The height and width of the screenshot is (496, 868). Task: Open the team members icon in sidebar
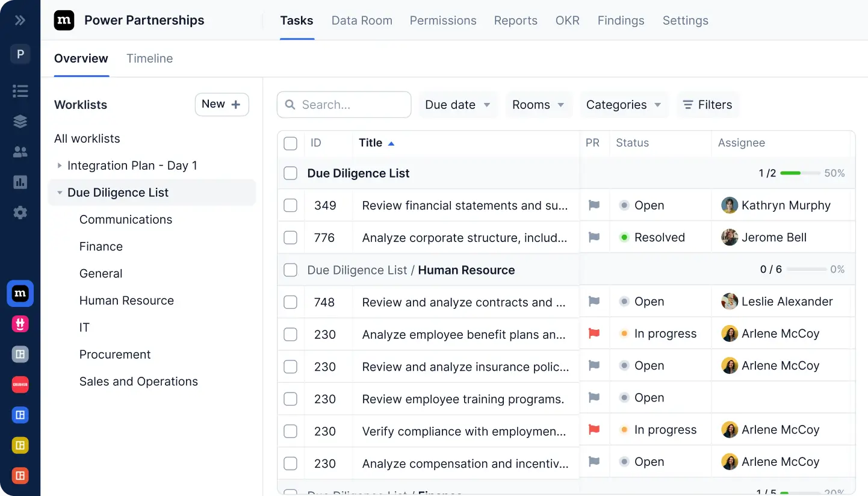pyautogui.click(x=20, y=152)
